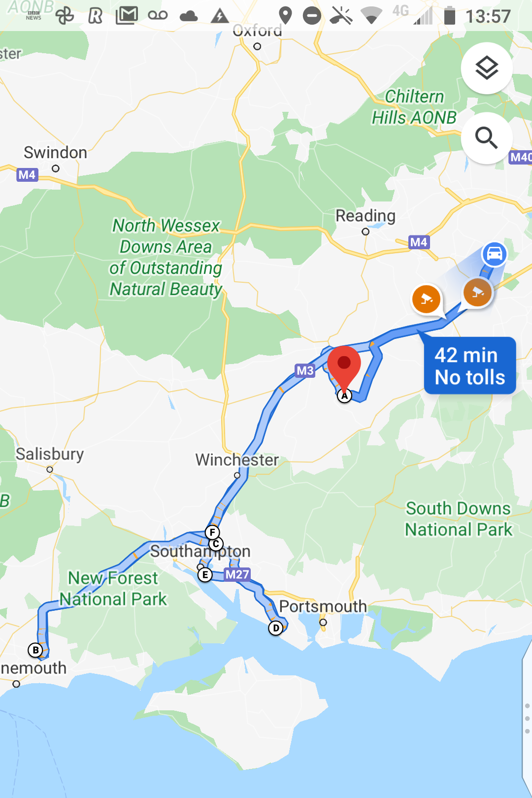Select the darker speed camera icon near car
532x798 pixels.
477,293
